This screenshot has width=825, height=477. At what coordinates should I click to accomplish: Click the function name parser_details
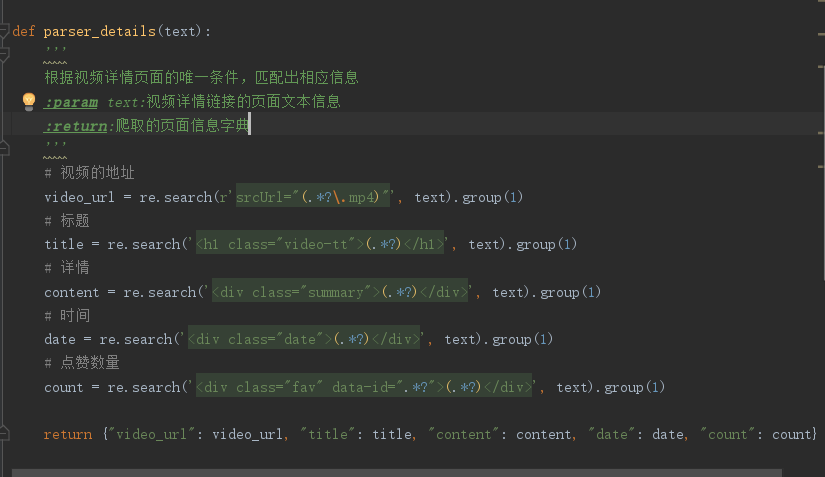(99, 32)
